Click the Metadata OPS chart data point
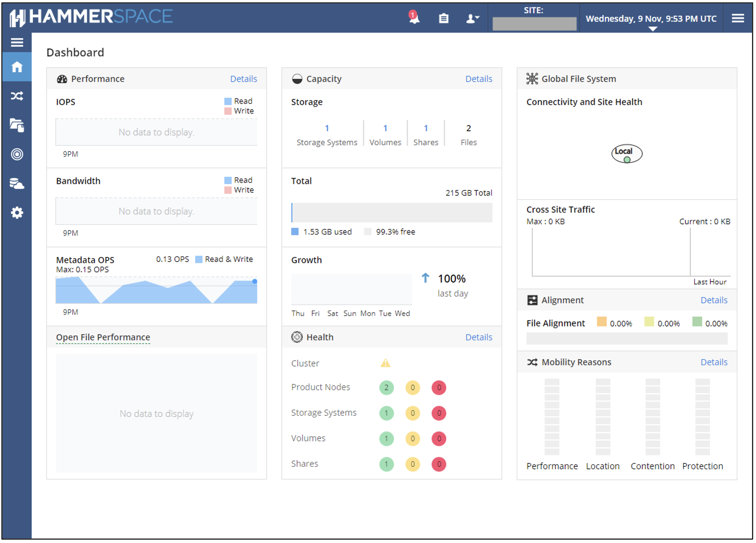 [255, 282]
